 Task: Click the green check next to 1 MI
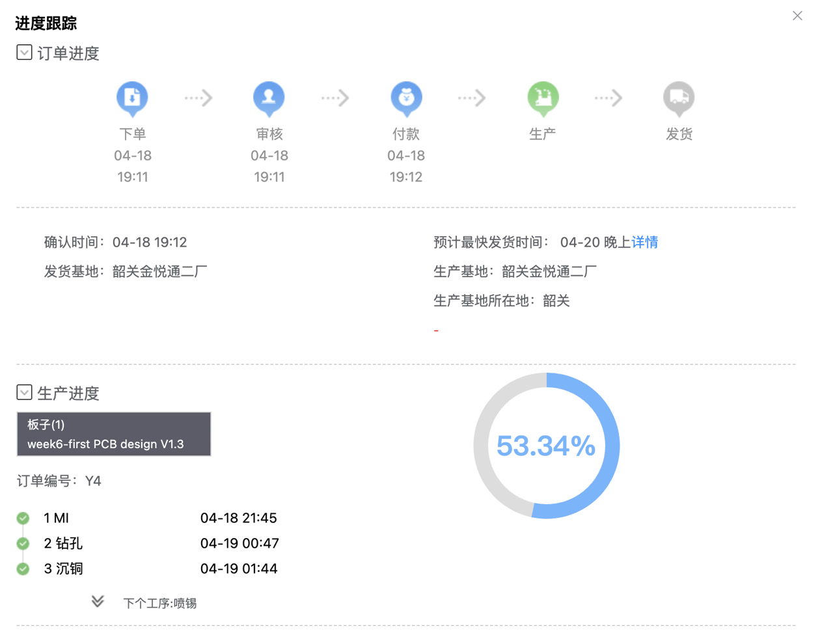coord(23,518)
